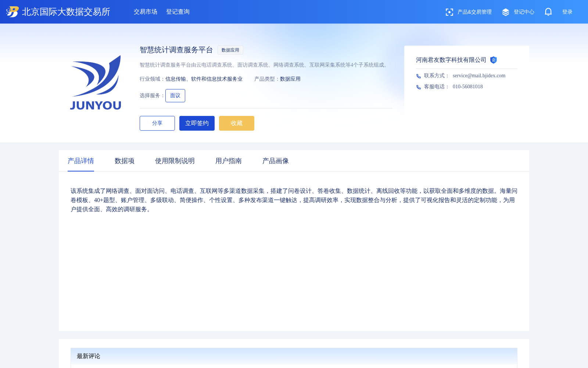Image resolution: width=588 pixels, height=368 pixels.
Task: Click the short product summary under title
Action: (x=265, y=65)
